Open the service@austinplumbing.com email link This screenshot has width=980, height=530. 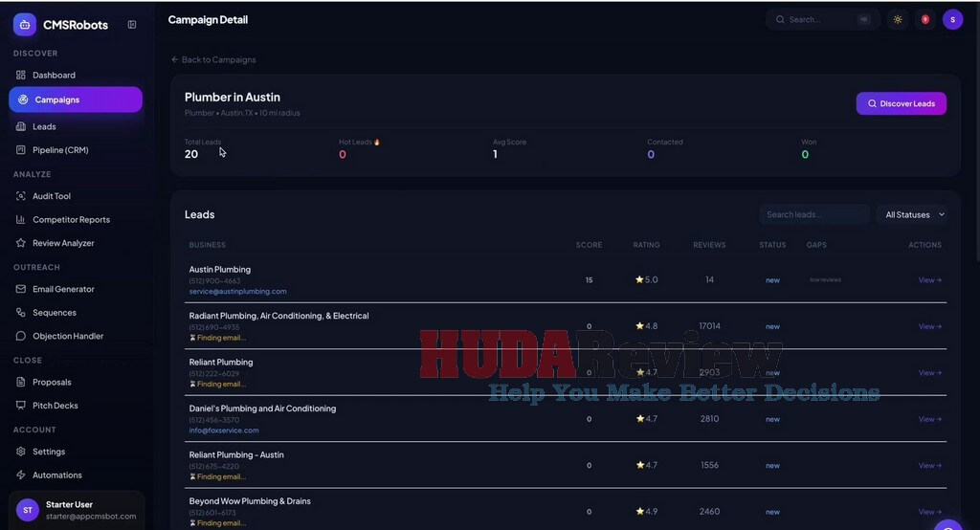coord(237,291)
